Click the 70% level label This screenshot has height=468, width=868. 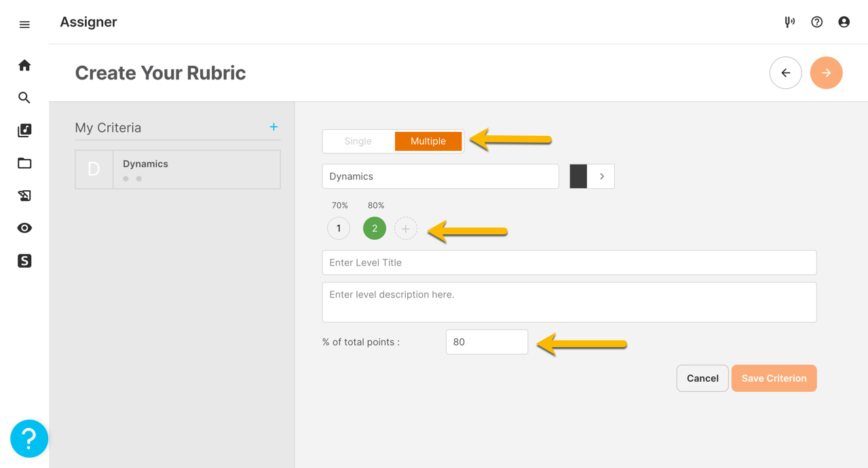coord(340,205)
